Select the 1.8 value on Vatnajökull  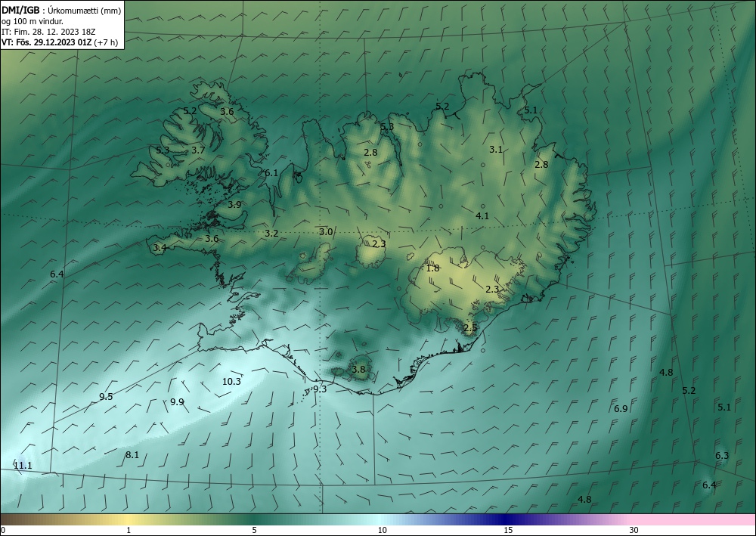[x=432, y=268]
